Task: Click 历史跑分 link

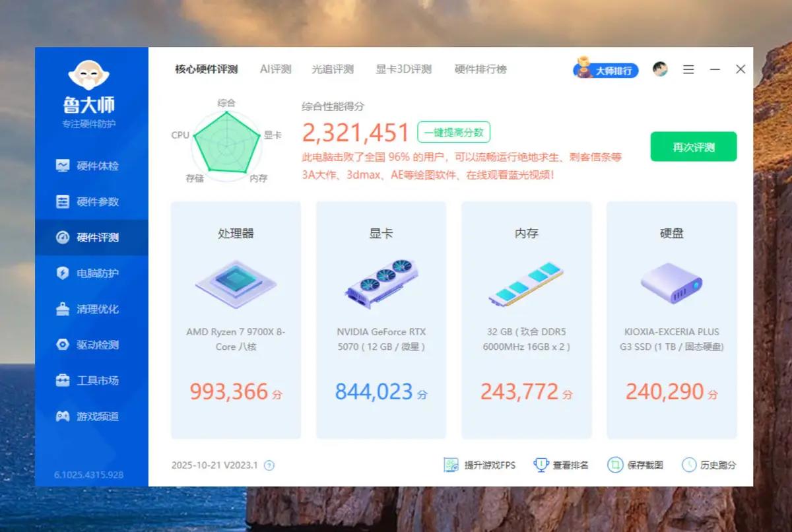Action: tap(709, 465)
